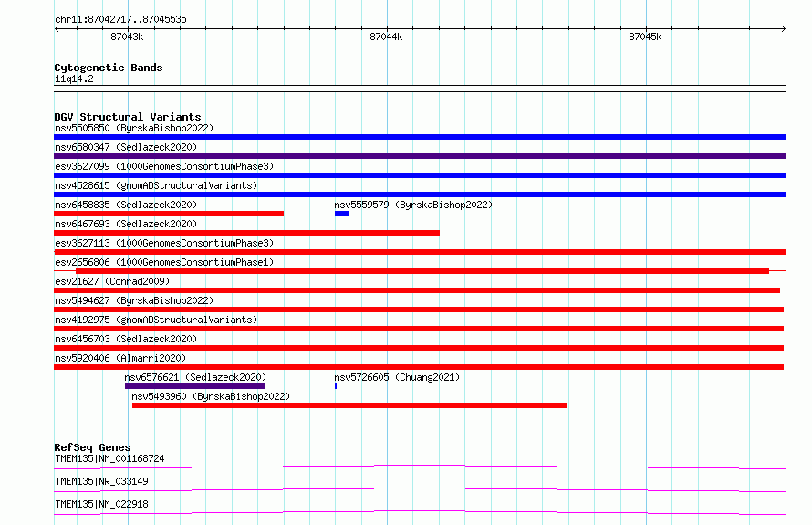Select the red nsv5494627 variant bar

419,310
